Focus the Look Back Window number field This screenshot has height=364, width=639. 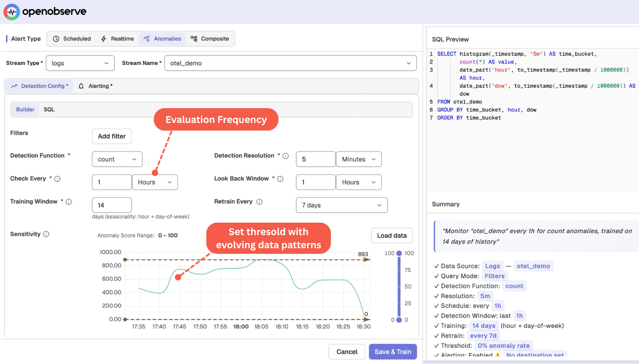coord(316,182)
